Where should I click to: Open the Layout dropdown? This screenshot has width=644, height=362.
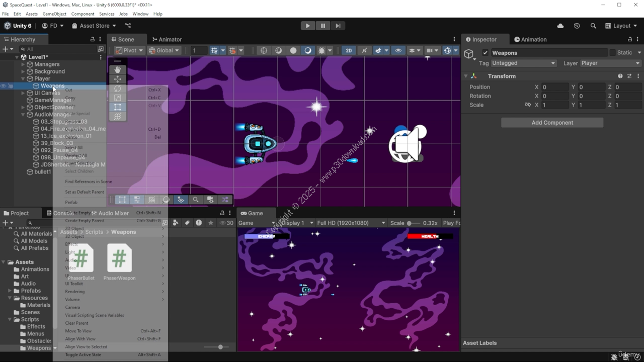[621, 26]
